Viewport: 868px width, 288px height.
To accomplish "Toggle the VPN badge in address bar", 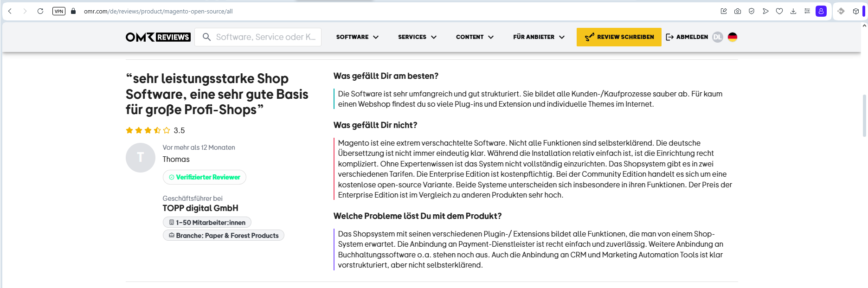I will 59,11.
